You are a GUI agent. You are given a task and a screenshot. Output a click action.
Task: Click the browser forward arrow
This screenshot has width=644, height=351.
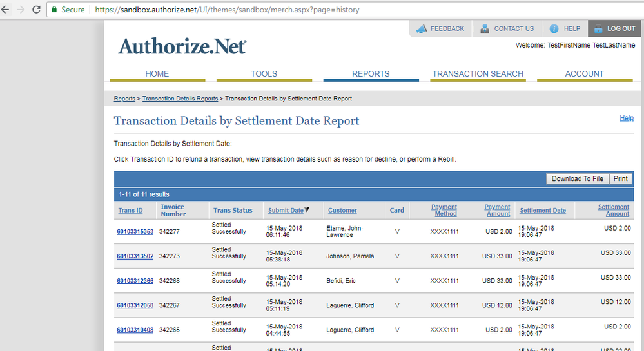tap(21, 10)
